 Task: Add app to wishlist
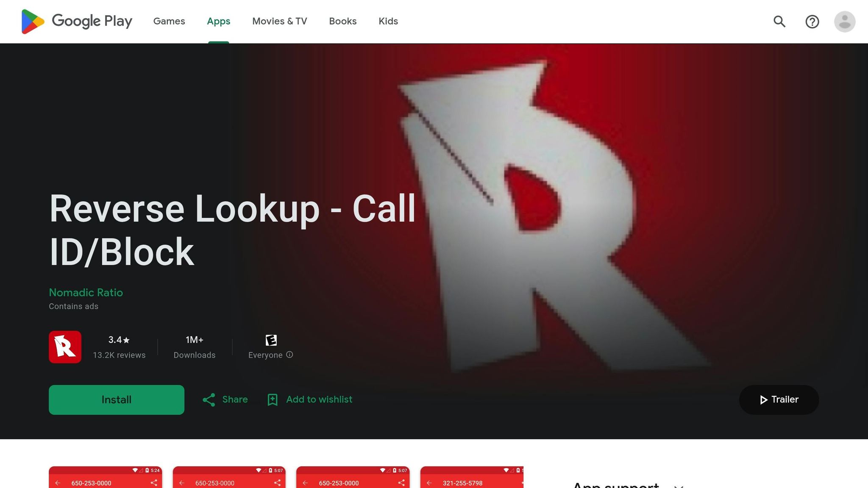(310, 399)
